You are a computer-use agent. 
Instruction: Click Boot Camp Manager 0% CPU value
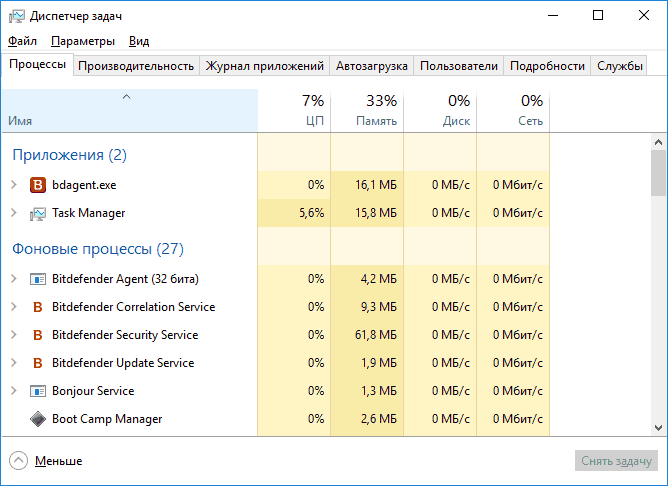click(x=316, y=419)
